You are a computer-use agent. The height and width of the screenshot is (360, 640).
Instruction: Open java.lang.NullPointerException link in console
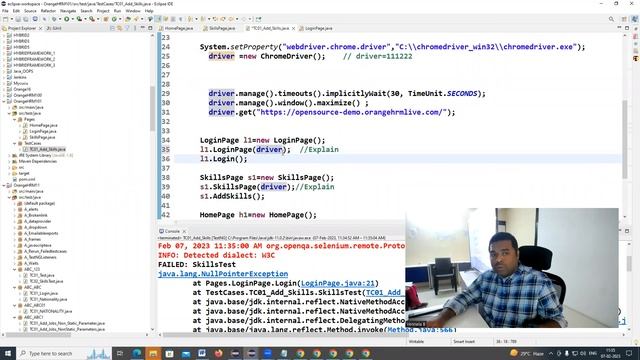(223, 274)
